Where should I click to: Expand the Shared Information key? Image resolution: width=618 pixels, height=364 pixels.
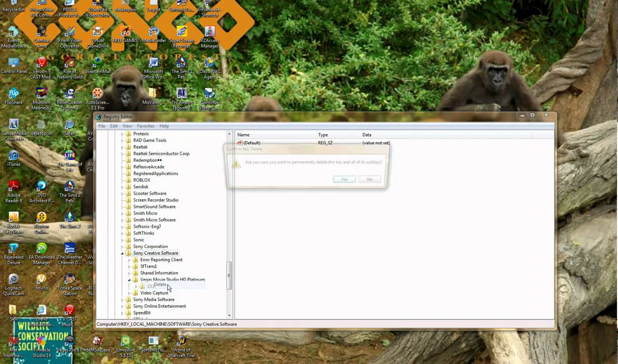(129, 273)
